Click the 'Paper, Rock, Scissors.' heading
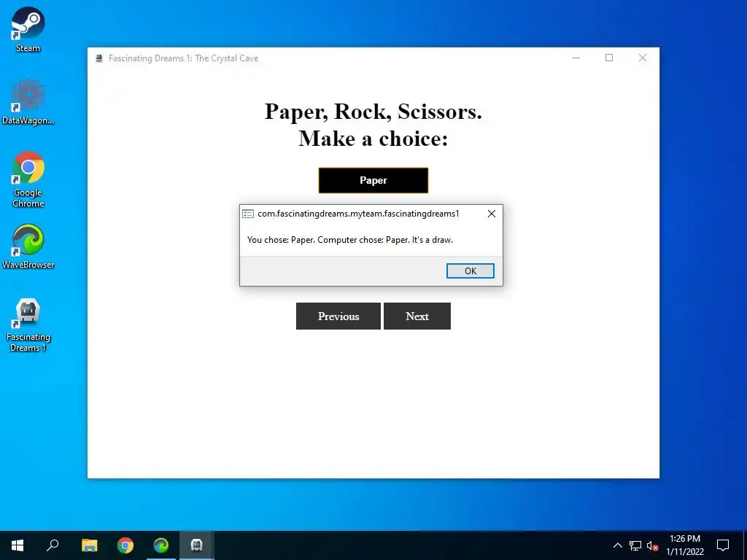This screenshot has width=747, height=560. 373,112
